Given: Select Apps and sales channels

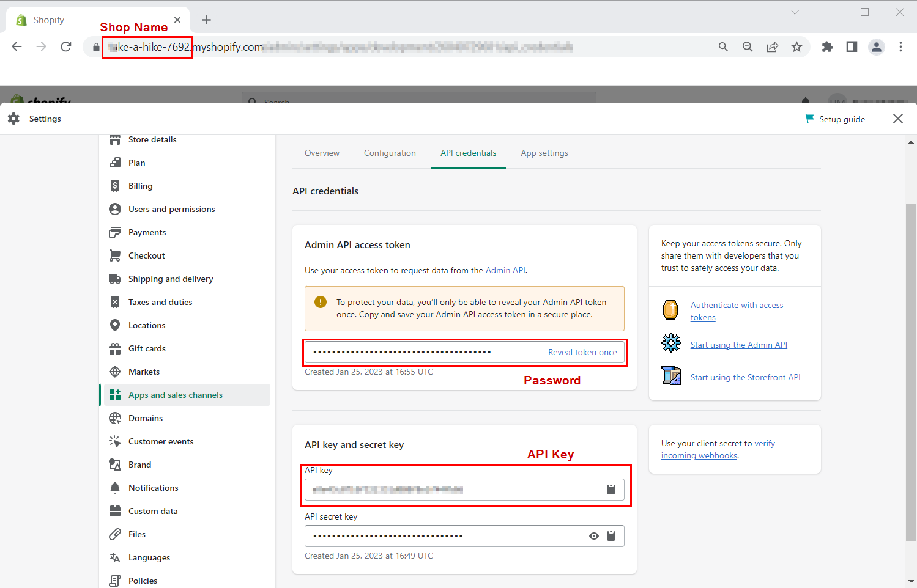Looking at the screenshot, I should pyautogui.click(x=187, y=395).
